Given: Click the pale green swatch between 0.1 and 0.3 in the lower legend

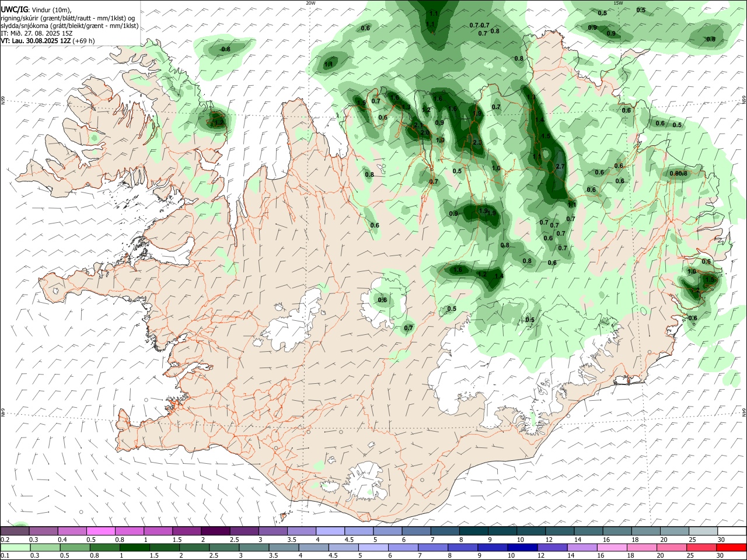Looking at the screenshot, I should tap(15, 547).
